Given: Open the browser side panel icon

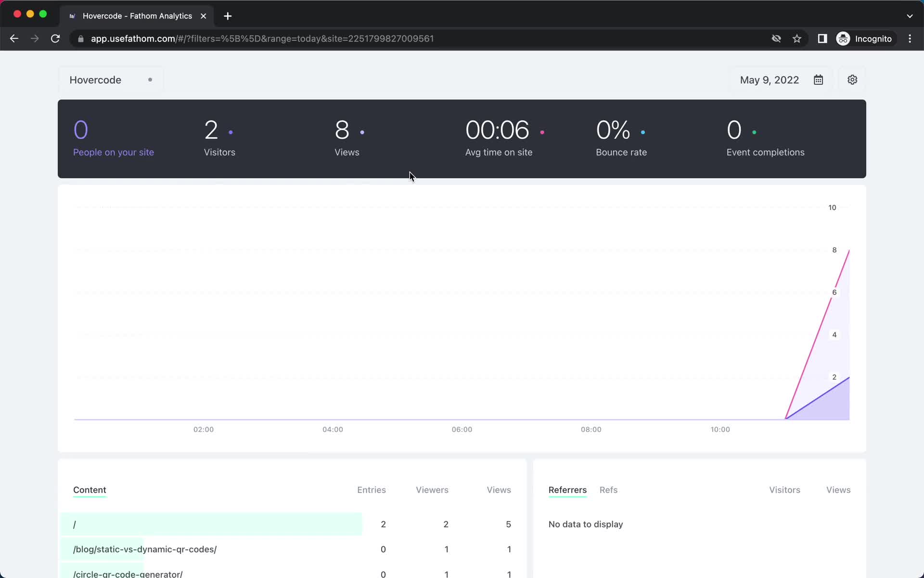Looking at the screenshot, I should coord(822,39).
